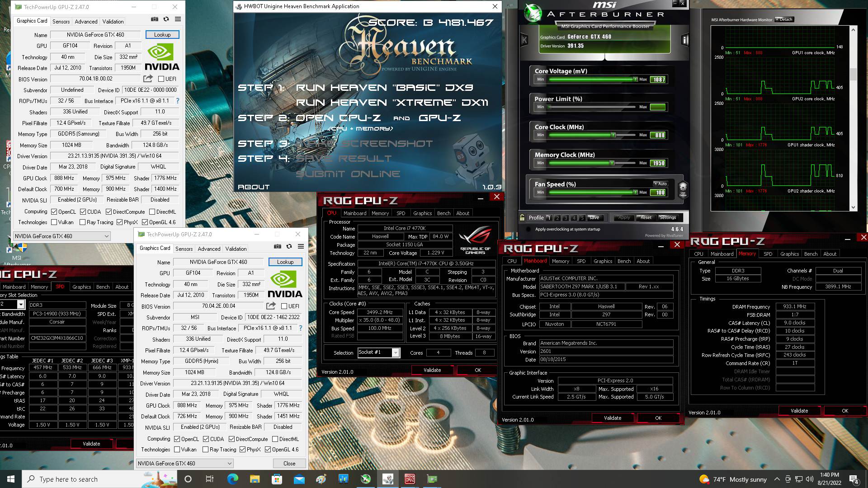Toggle OpenCL checkbox in top GPU-Z window
Screen dimensions: 868x488
point(54,212)
